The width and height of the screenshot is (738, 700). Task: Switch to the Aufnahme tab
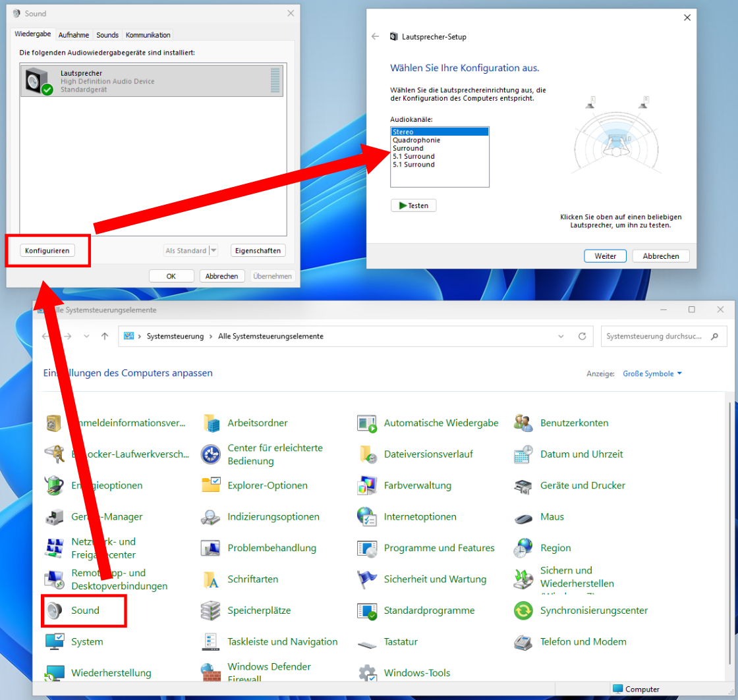(x=73, y=35)
